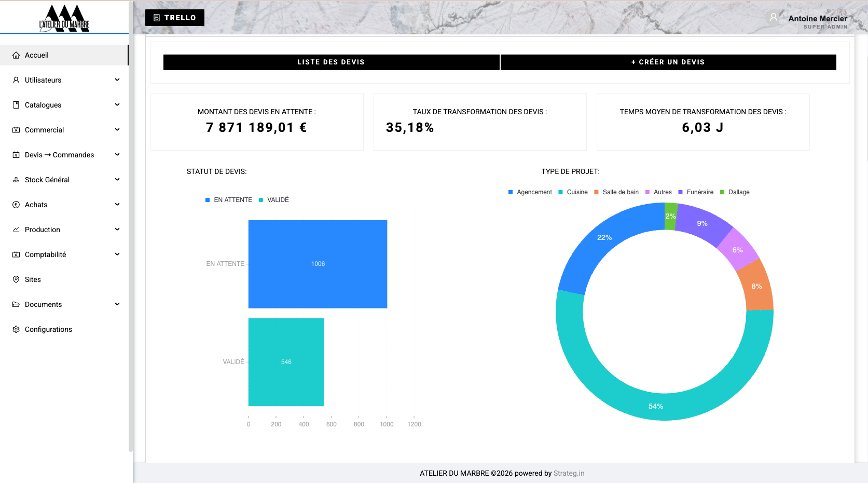868x483 pixels.
Task: Toggle Funéraire legend entry
Action: [x=696, y=192]
